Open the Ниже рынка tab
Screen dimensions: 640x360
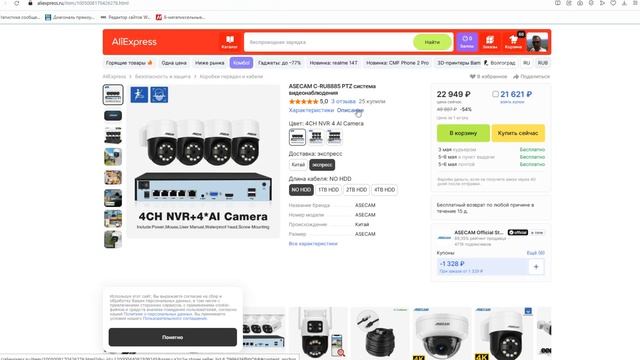pyautogui.click(x=210, y=63)
